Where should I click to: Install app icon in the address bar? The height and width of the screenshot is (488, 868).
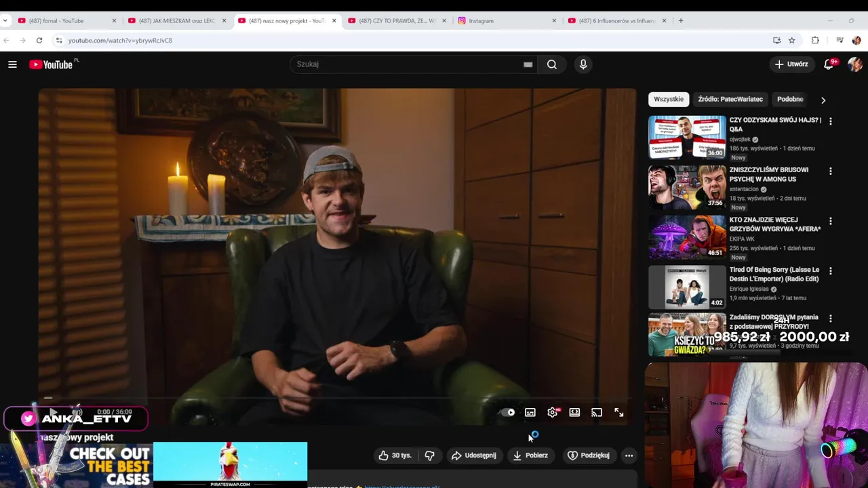(776, 41)
